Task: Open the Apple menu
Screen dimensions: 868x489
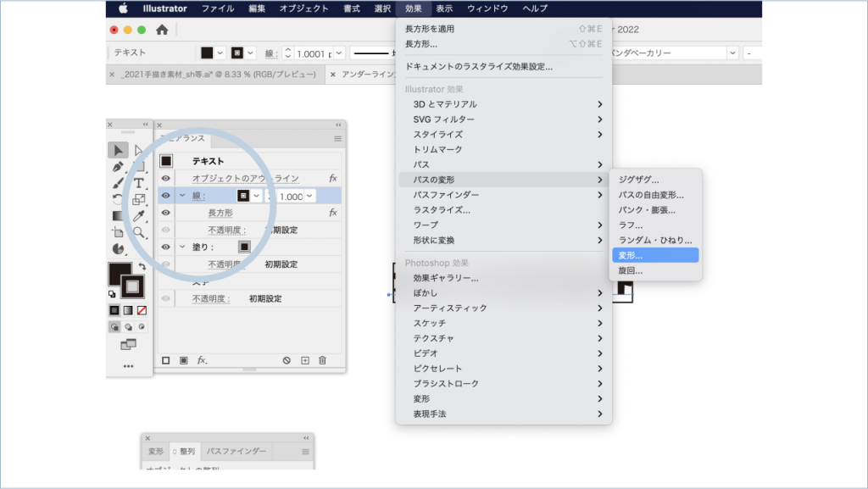Action: (123, 8)
